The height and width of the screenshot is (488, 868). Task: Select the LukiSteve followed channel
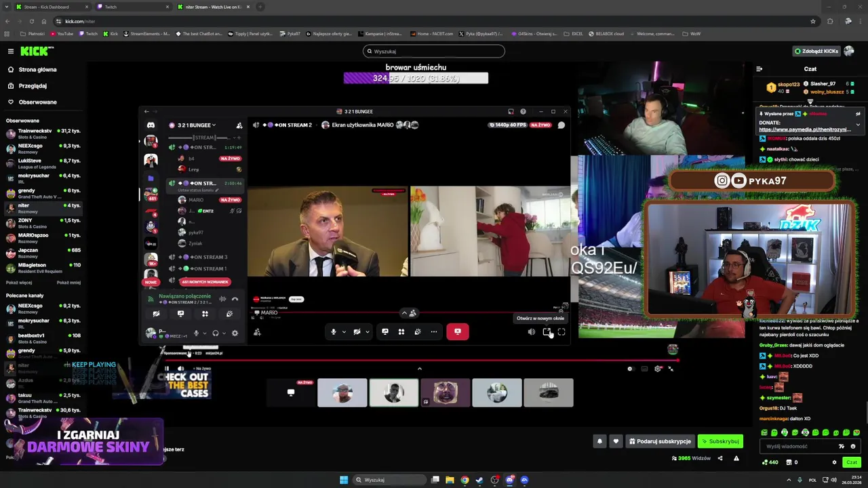42,163
